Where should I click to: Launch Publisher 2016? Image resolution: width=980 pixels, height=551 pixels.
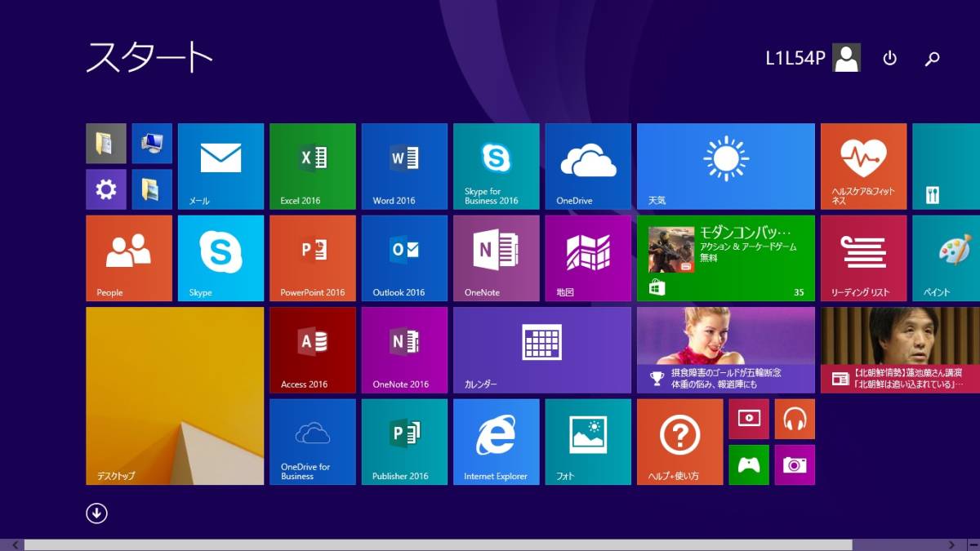click(404, 442)
